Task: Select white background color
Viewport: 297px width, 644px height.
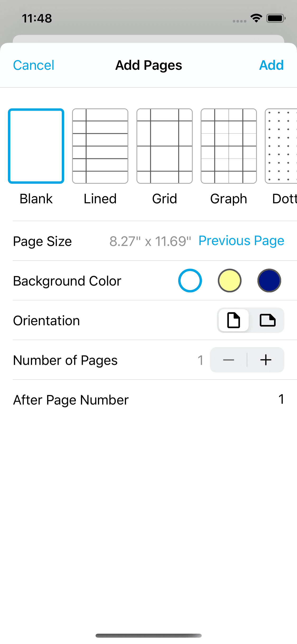Action: 190,280
